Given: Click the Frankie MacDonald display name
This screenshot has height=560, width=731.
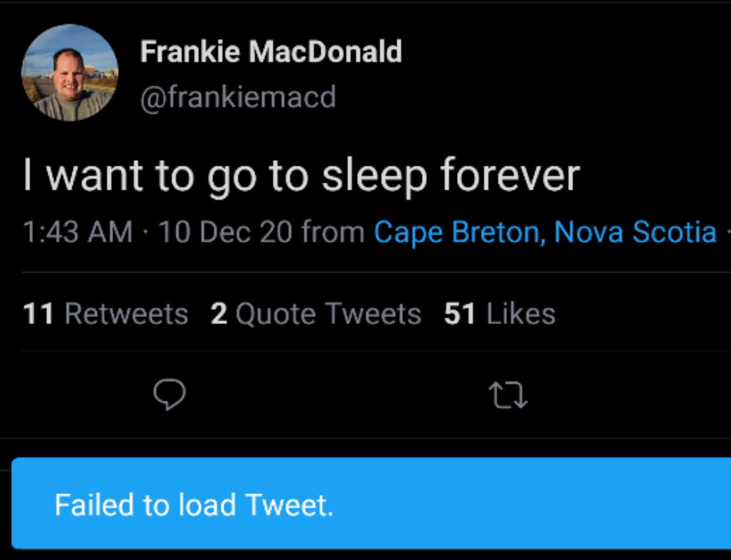Looking at the screenshot, I should coord(271,52).
